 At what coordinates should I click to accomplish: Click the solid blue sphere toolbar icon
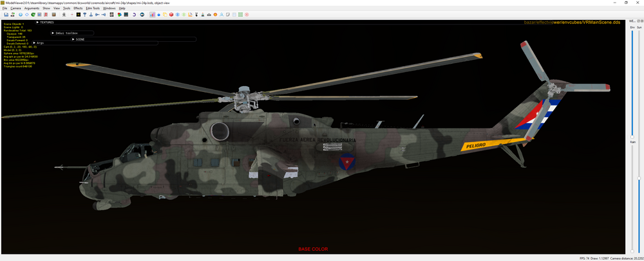21,14
